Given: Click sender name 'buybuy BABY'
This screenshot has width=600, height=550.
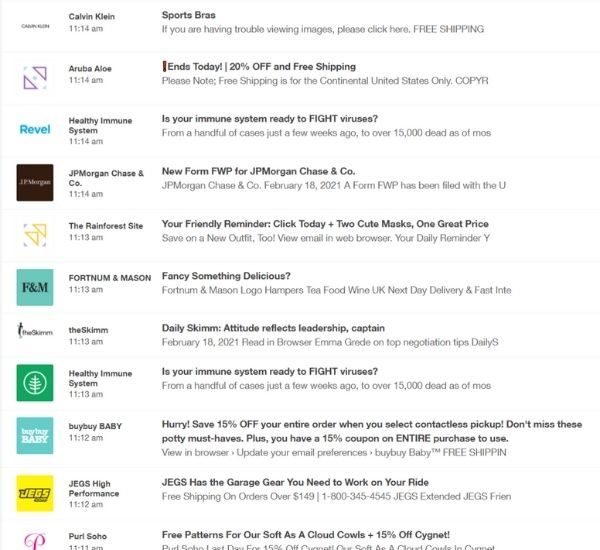Looking at the screenshot, I should point(95,426).
